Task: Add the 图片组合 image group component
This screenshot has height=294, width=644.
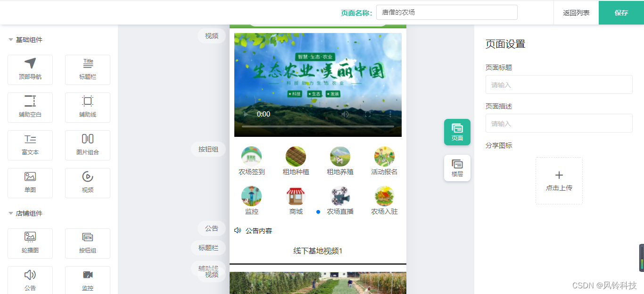Action: tap(88, 145)
